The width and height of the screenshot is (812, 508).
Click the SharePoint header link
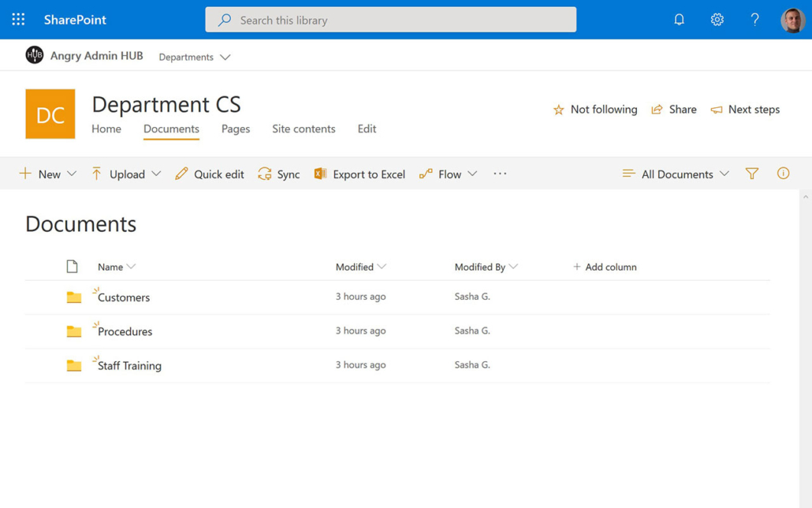tap(75, 20)
